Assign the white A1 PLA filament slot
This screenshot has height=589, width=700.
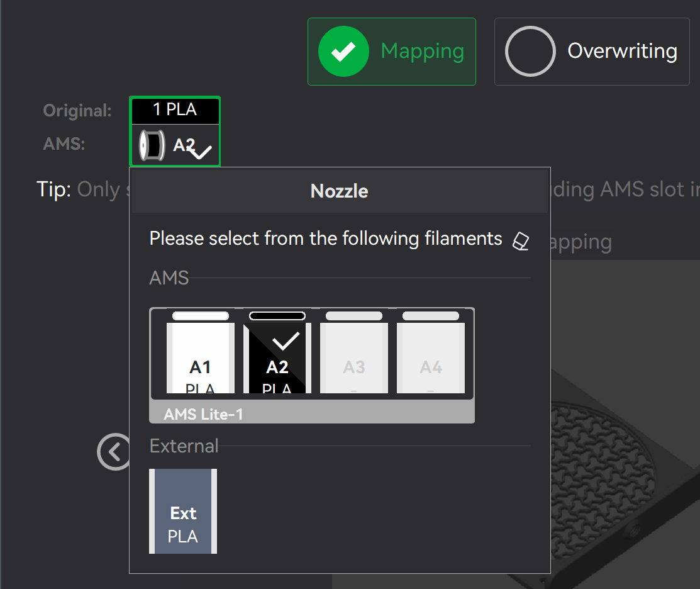(x=201, y=357)
